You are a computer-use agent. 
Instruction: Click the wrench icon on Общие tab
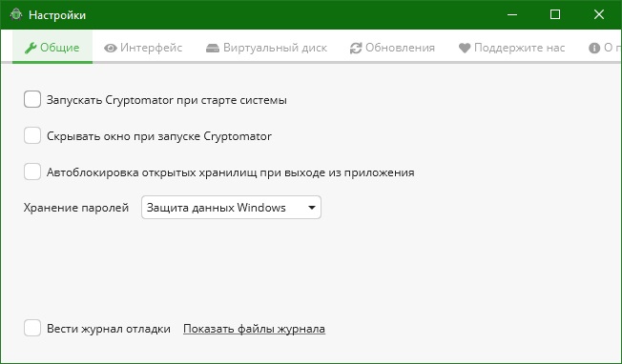pos(31,48)
